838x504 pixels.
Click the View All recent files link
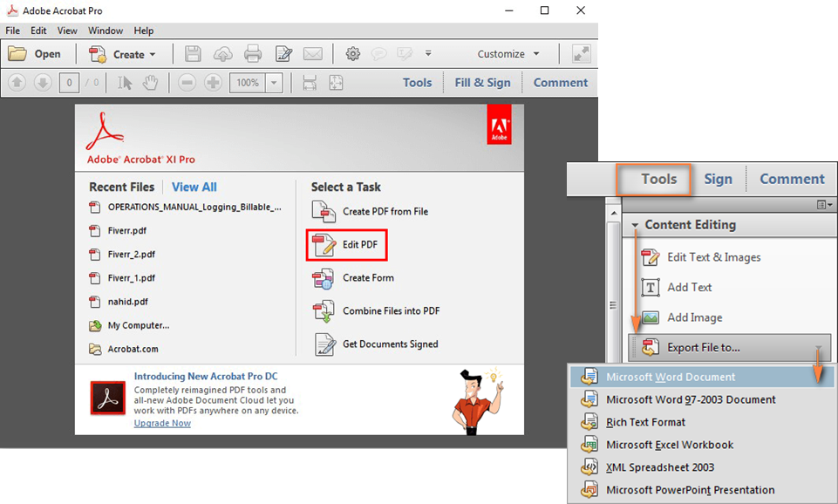[x=194, y=187]
